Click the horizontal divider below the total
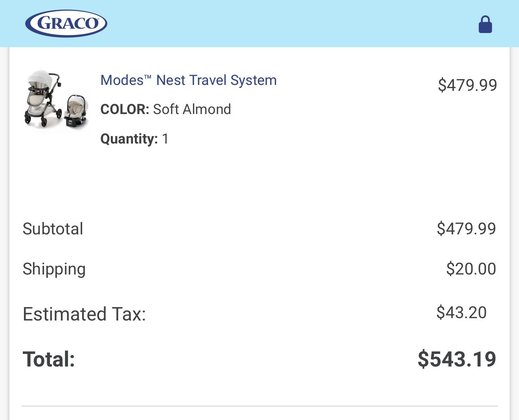This screenshot has height=420, width=519. click(259, 405)
